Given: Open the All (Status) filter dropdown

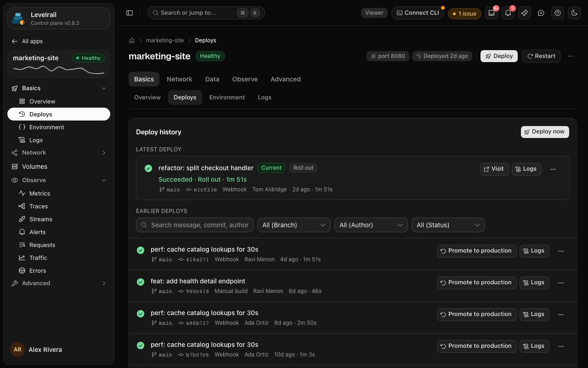Looking at the screenshot, I should click(x=448, y=225).
